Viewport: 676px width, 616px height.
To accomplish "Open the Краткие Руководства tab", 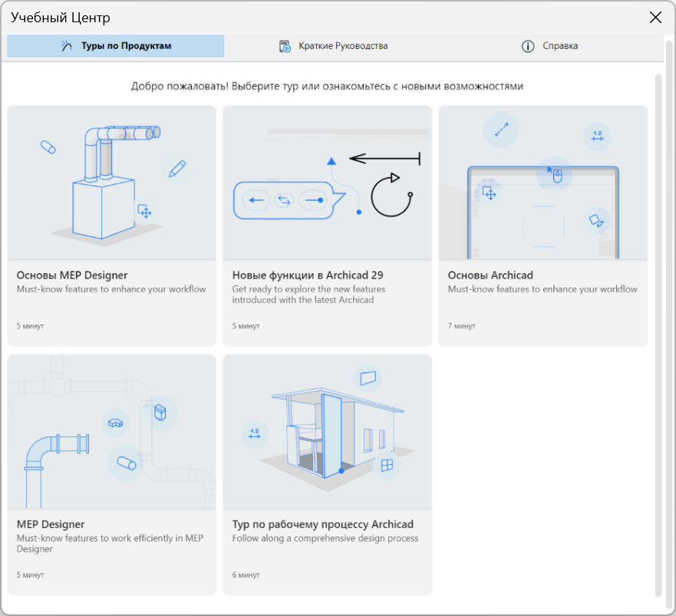I will pyautogui.click(x=333, y=46).
